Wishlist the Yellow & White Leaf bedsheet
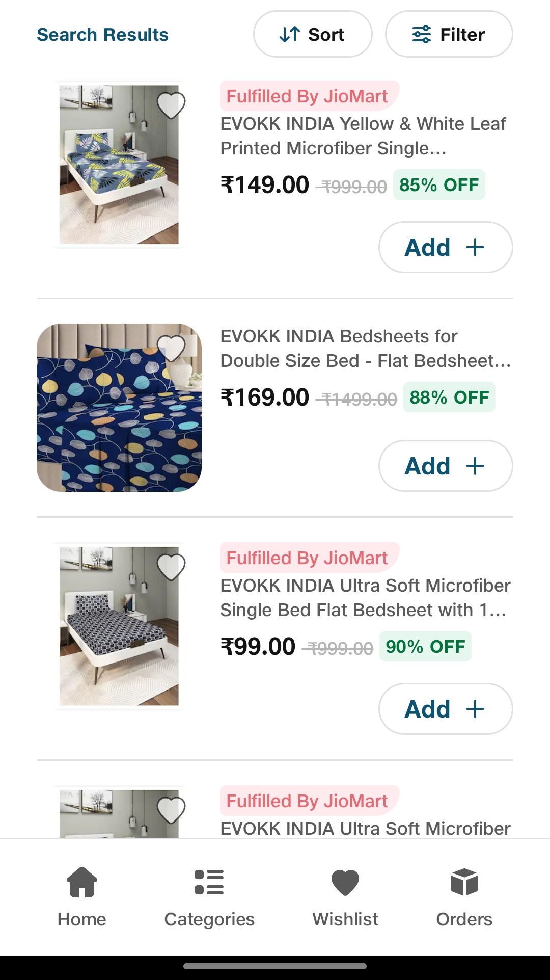Image resolution: width=550 pixels, height=980 pixels. click(x=171, y=105)
